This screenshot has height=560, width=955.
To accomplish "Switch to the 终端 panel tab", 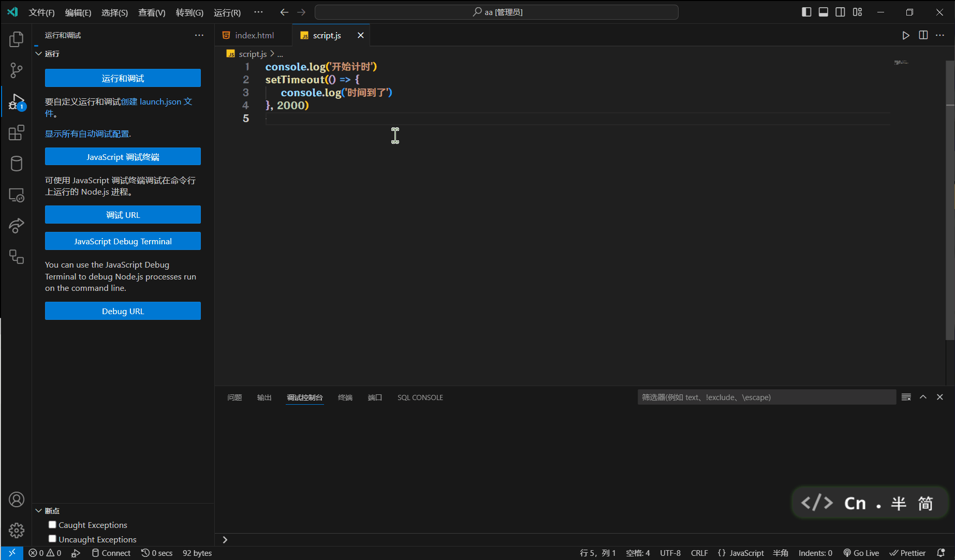I will 345,397.
